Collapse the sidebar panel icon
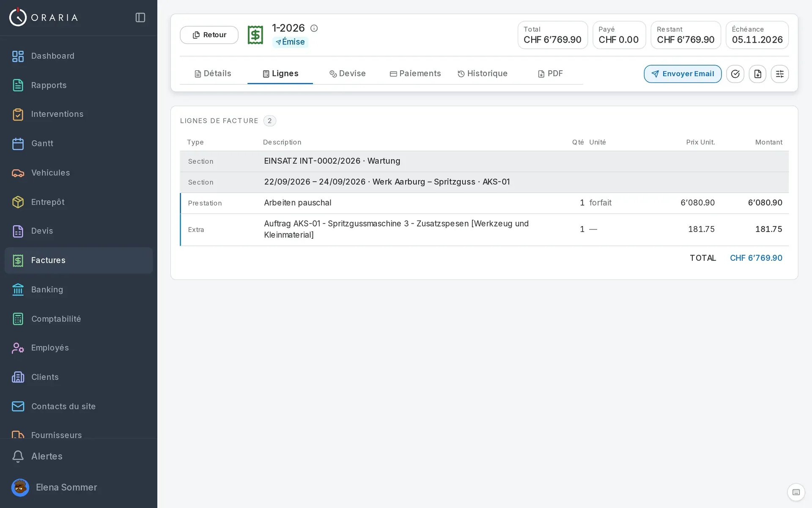This screenshot has height=508, width=812. click(140, 17)
